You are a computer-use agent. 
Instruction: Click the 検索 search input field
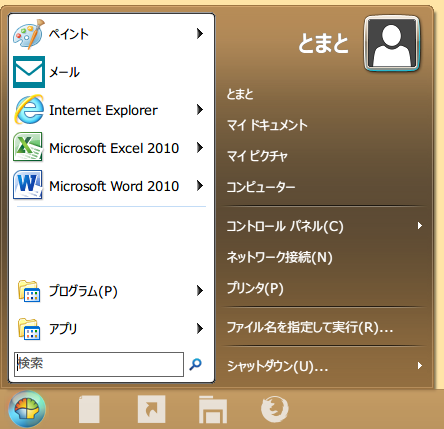point(99,364)
